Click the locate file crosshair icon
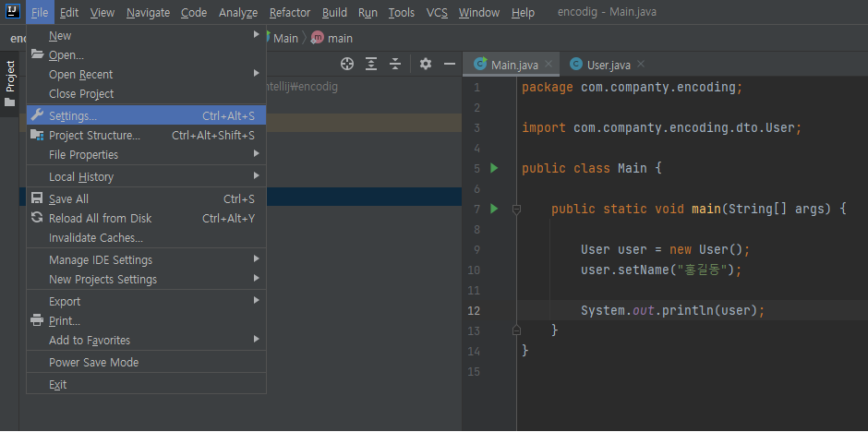Screen dimensions: 868x432 (347, 65)
